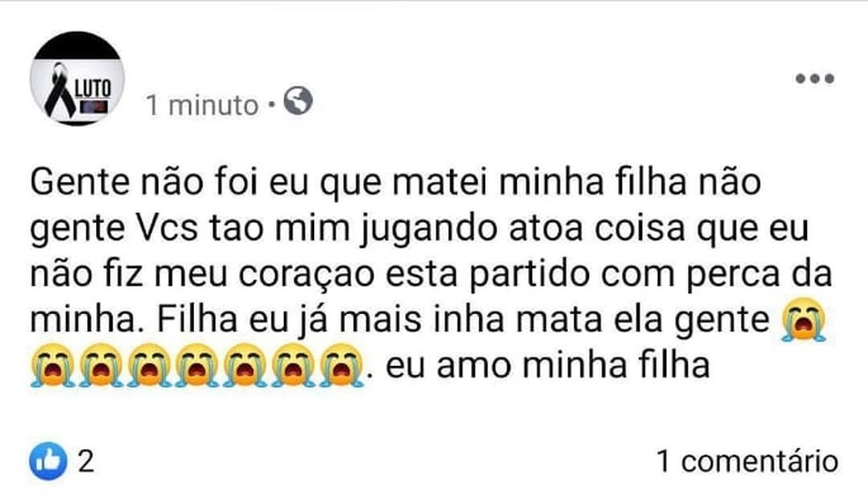Click the sixth crying emoji on last line

pos(295,367)
